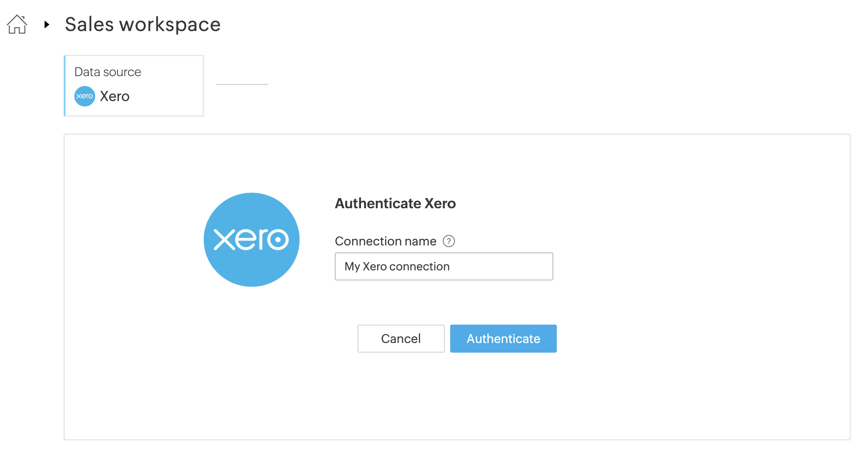
Task: Click the Data source label text
Action: pos(108,72)
